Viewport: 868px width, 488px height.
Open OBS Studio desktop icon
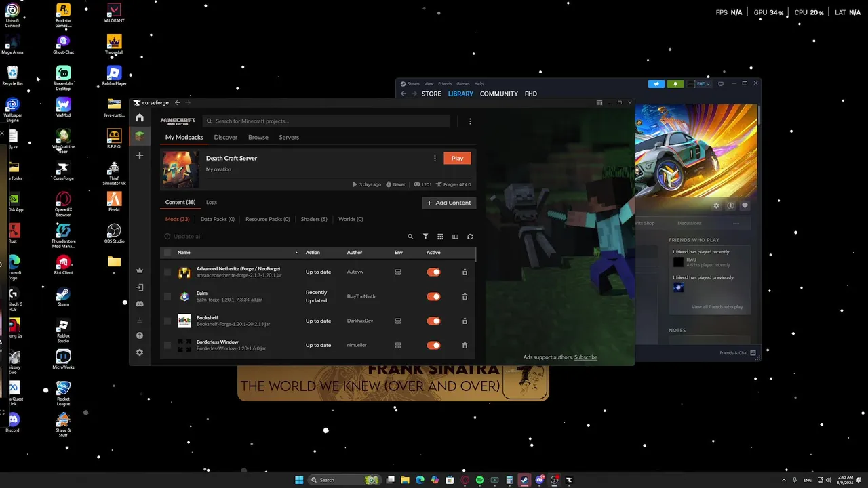tap(114, 234)
